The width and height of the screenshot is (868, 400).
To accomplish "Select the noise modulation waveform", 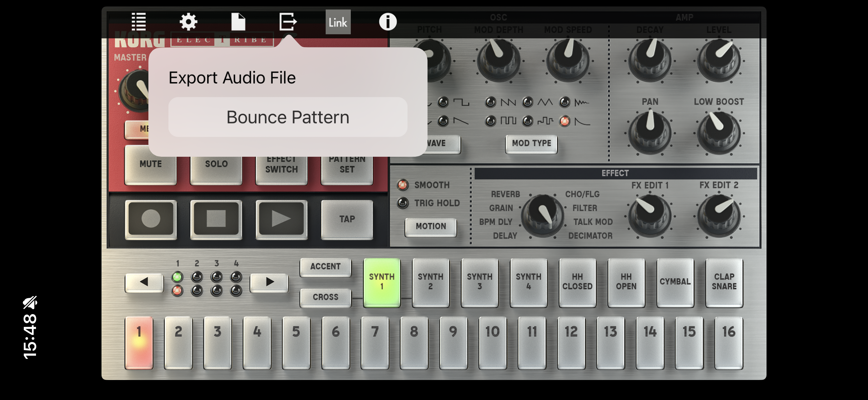I will pos(564,102).
